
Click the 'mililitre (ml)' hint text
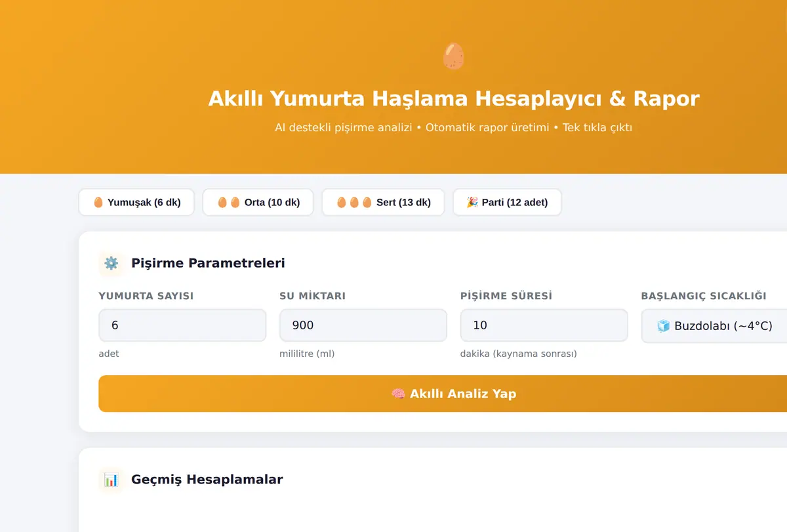tap(308, 354)
